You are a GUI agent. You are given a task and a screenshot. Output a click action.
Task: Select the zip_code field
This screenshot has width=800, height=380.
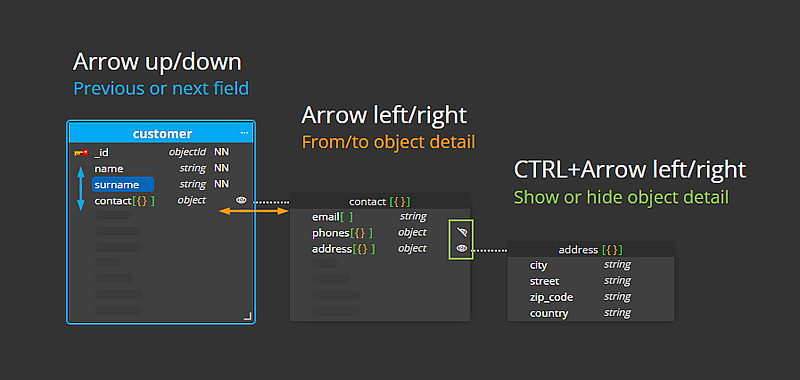pos(551,297)
